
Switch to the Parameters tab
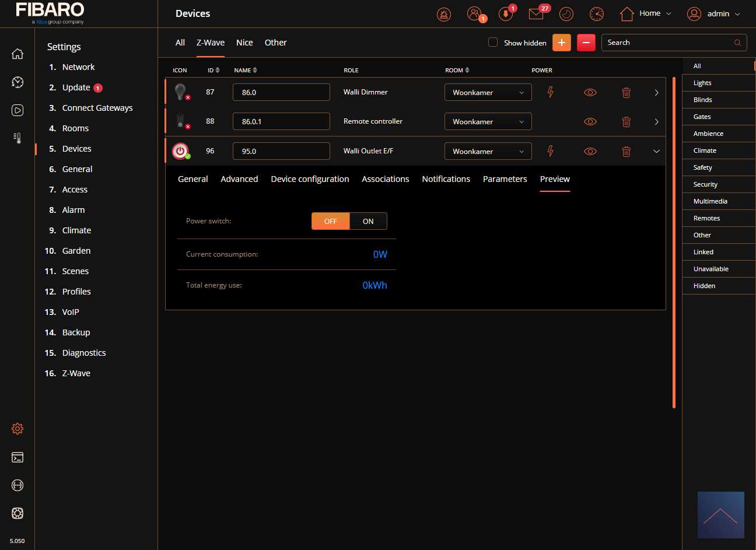505,179
